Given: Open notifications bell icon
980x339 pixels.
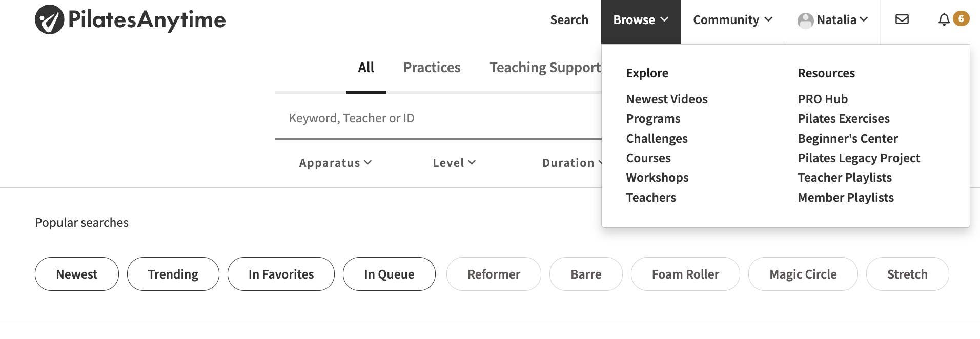Looking at the screenshot, I should 944,19.
